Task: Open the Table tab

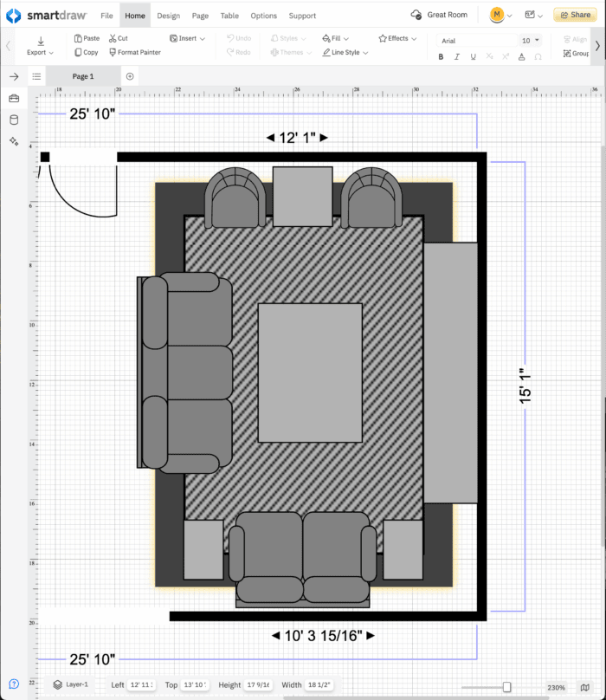Action: click(229, 16)
